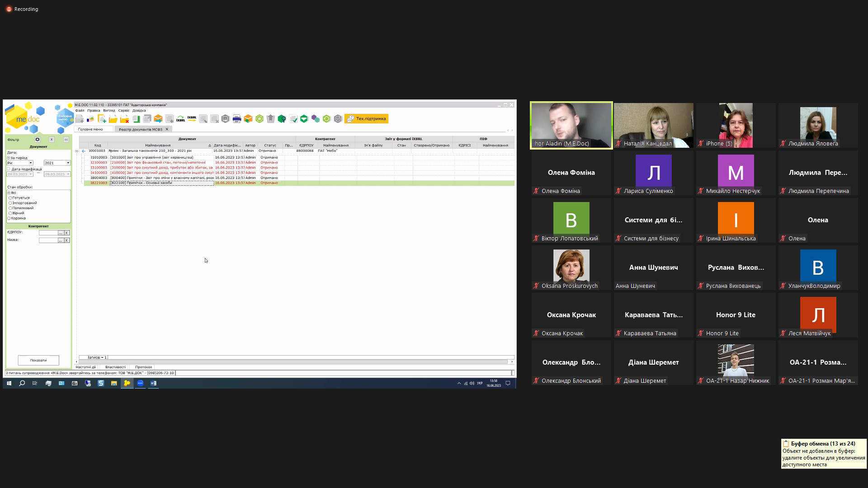This screenshot has height=488, width=868.
Task: Click the open folder toolbar icon
Action: 113,119
